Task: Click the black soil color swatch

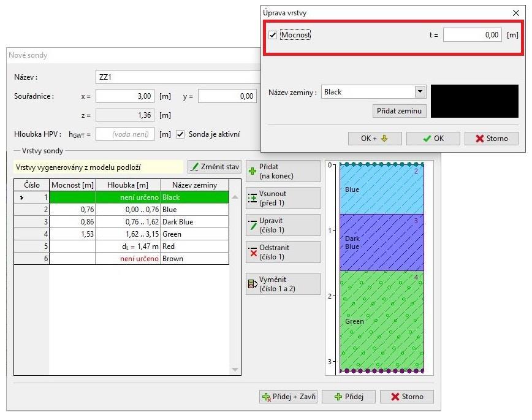Action: point(474,101)
